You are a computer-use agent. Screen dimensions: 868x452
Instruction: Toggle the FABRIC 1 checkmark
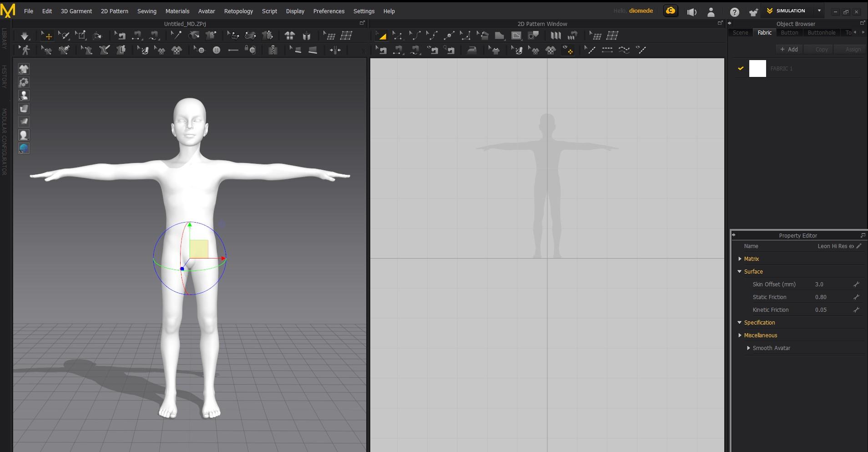(741, 68)
